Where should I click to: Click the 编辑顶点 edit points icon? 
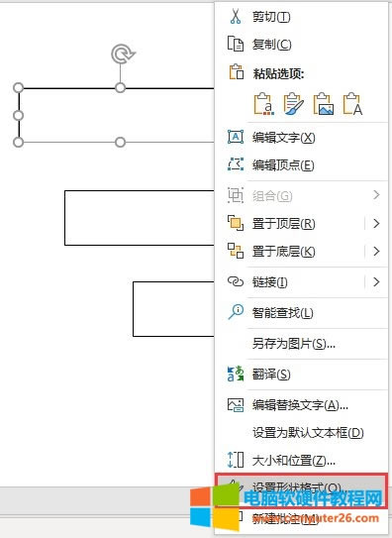coord(236,164)
